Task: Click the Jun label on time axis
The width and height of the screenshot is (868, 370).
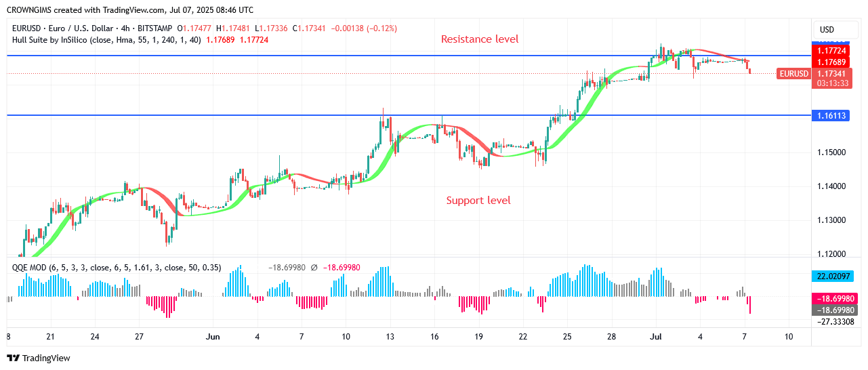Action: point(213,337)
